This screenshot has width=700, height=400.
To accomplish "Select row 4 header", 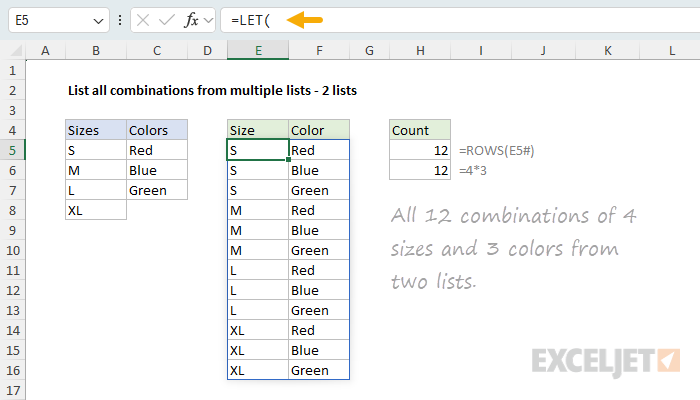I will tap(12, 130).
